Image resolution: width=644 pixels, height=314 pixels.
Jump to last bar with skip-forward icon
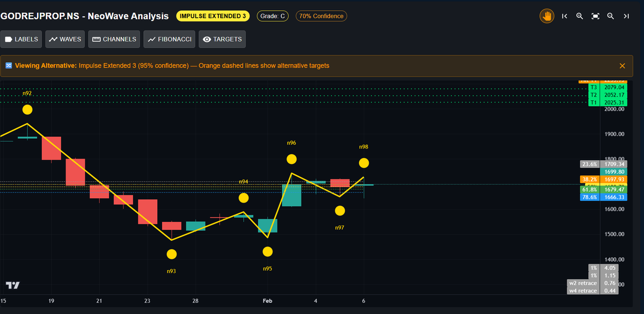pos(626,16)
